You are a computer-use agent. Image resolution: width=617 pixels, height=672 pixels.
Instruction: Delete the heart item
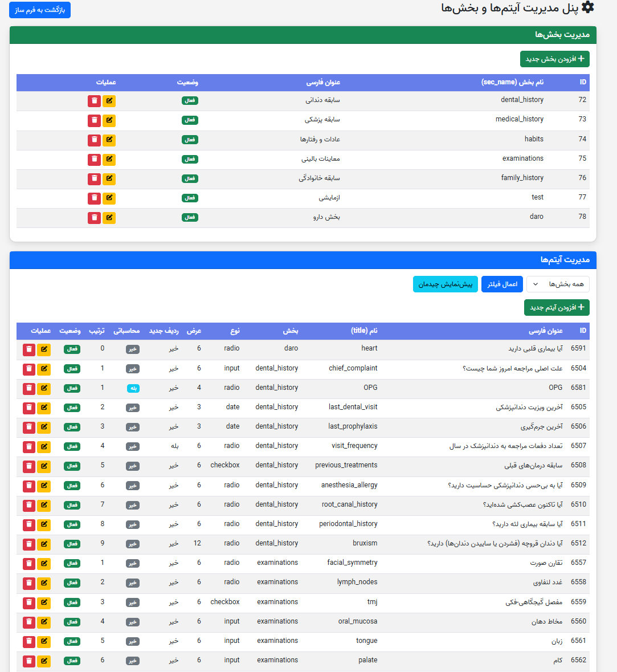pyautogui.click(x=29, y=350)
